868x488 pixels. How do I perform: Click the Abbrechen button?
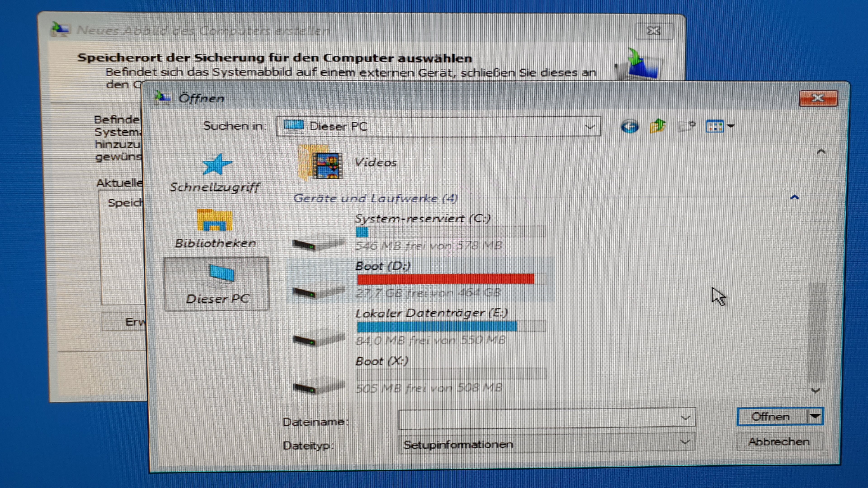pos(779,441)
